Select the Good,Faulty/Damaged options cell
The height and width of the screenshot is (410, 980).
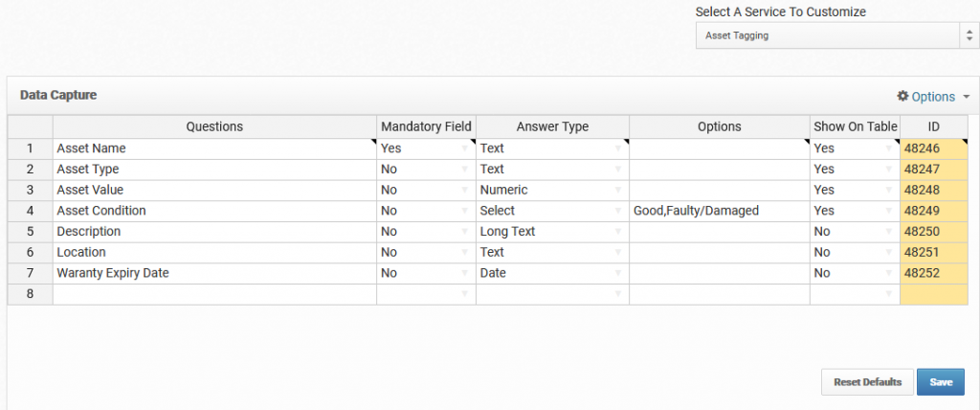pos(720,211)
